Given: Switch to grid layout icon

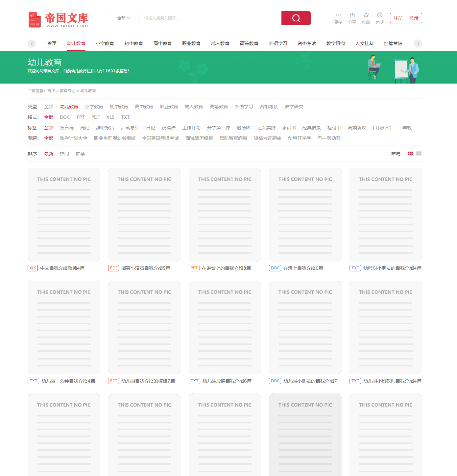Looking at the screenshot, I should 410,154.
